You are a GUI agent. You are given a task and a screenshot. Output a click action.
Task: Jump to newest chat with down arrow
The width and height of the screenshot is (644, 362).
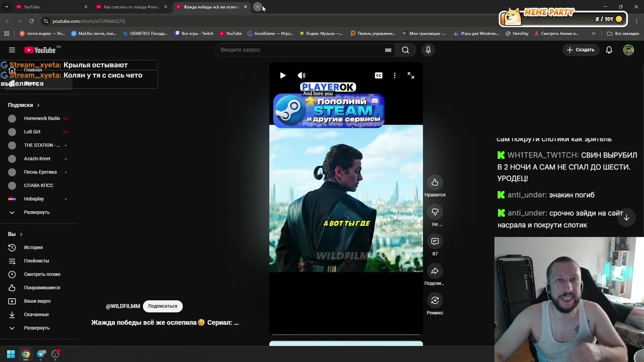(626, 218)
